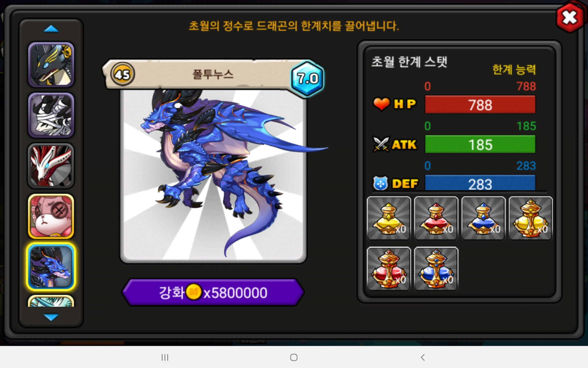This screenshot has height=368, width=588.
Task: Choose the black and gold dragon portrait
Action: 51,65
